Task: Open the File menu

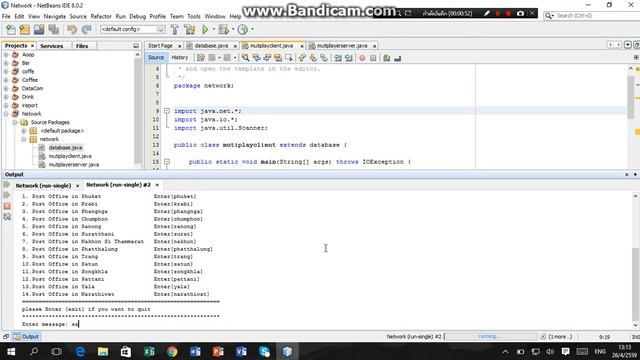Action: (x=6, y=16)
